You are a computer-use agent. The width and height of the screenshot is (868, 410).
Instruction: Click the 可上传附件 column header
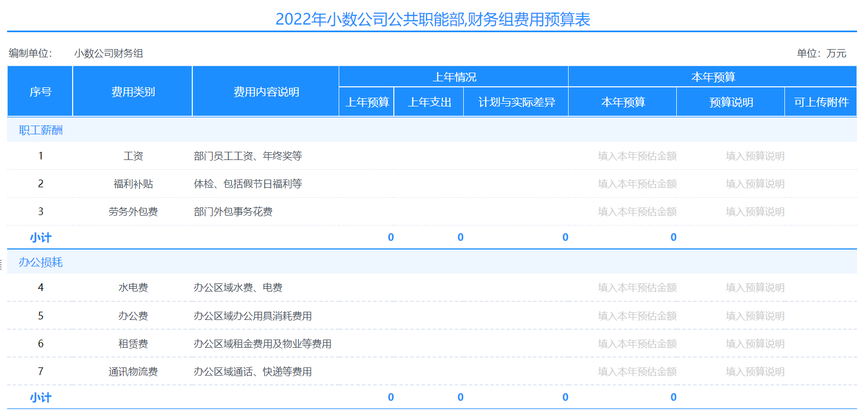tap(821, 102)
